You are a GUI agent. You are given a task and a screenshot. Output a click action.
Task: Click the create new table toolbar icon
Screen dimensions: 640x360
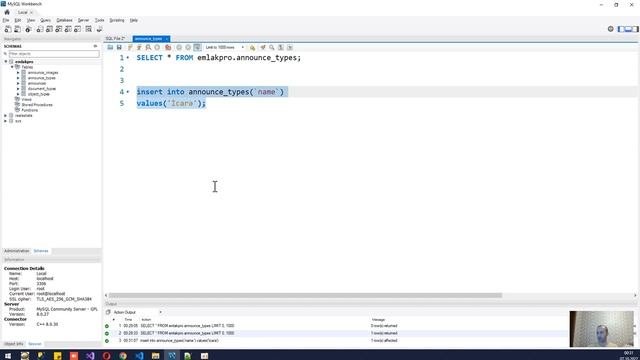(x=49, y=29)
